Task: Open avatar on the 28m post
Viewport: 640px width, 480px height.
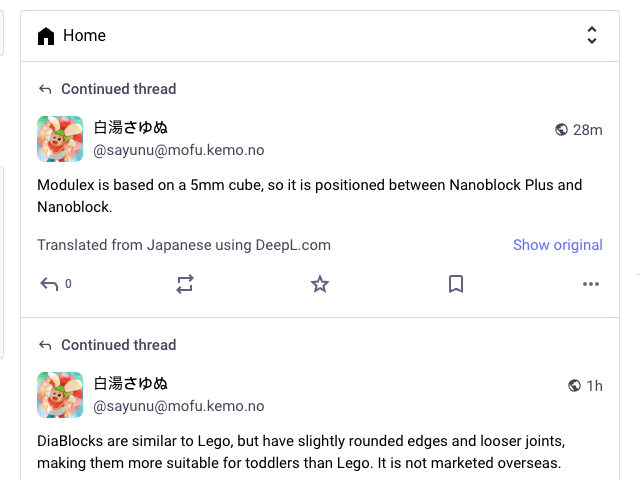Action: 60,139
